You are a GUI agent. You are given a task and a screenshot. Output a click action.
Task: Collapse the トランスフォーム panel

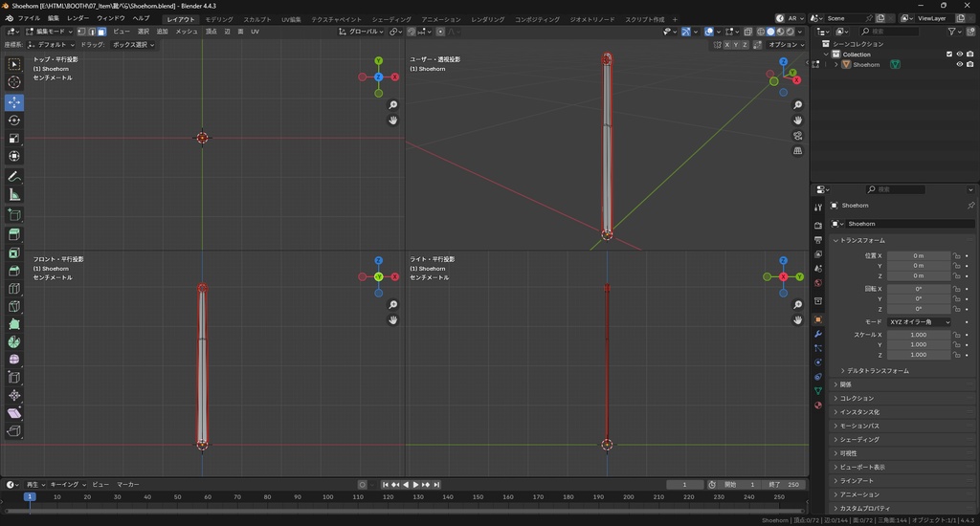(x=860, y=240)
